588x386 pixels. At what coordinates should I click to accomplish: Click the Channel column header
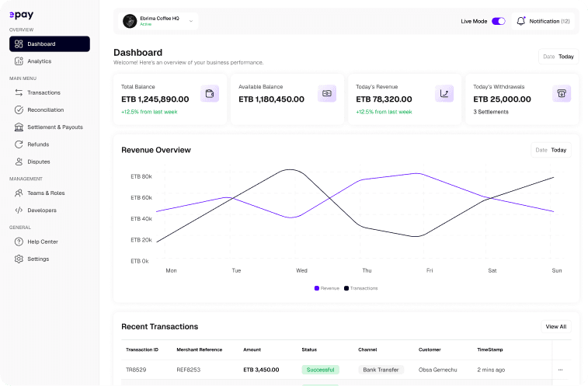pos(367,349)
